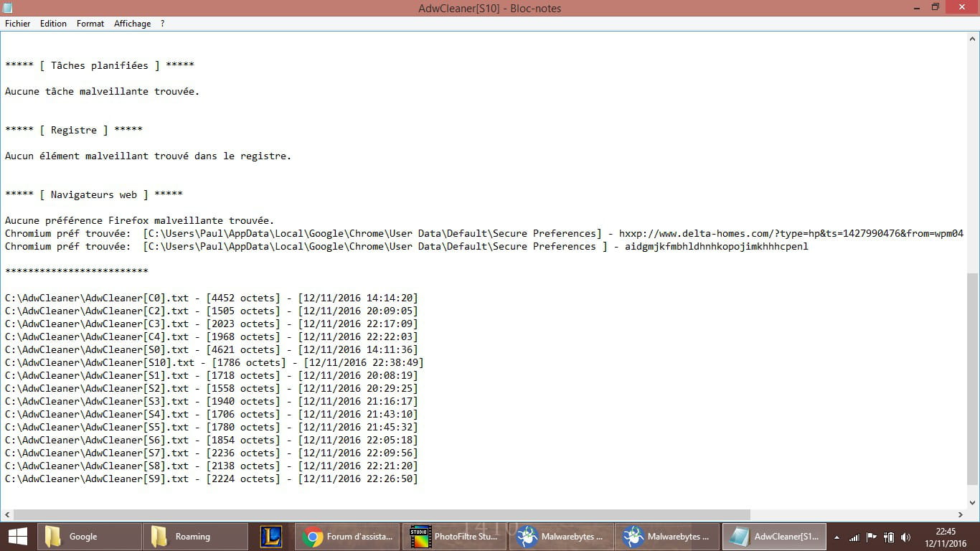Viewport: 980px width, 551px height.
Task: Click the Action Center flag icon
Action: 872,537
